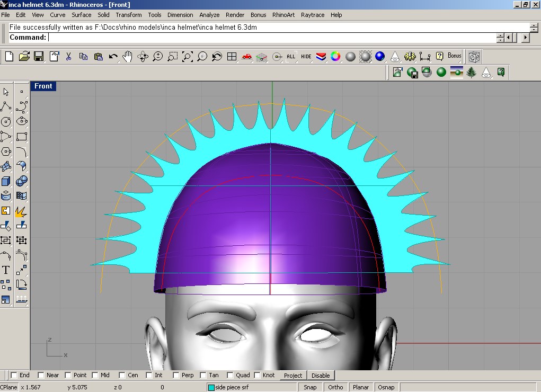Click the Save file icon

[x=39, y=56]
